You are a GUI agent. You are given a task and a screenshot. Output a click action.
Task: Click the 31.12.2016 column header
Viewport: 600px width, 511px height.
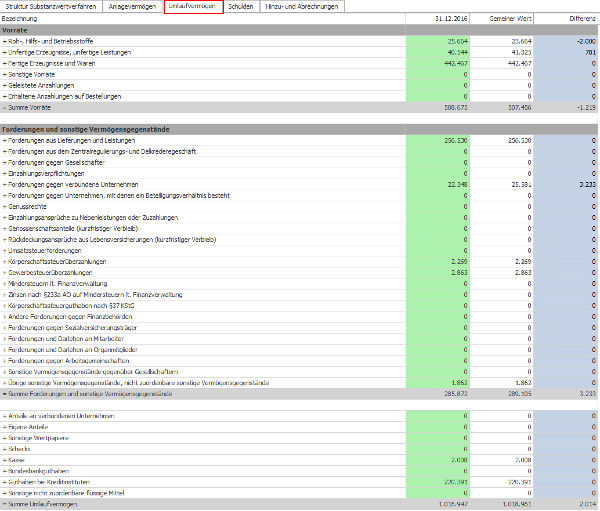click(438, 18)
